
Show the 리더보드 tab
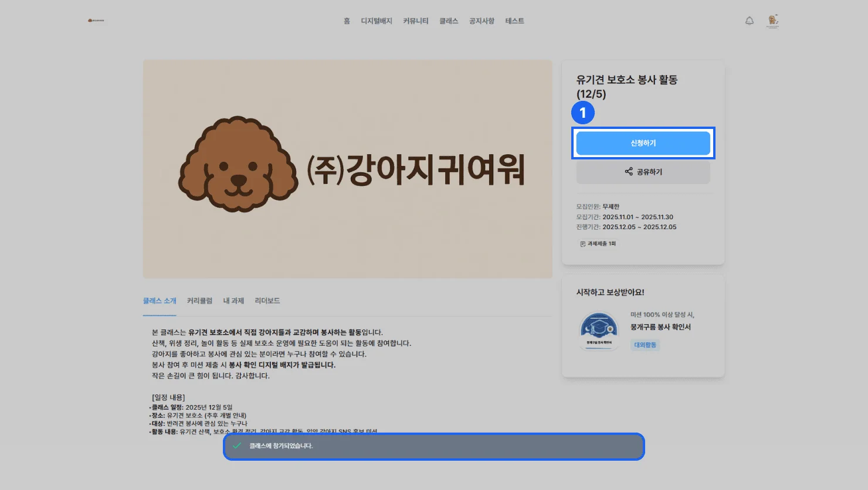point(267,301)
